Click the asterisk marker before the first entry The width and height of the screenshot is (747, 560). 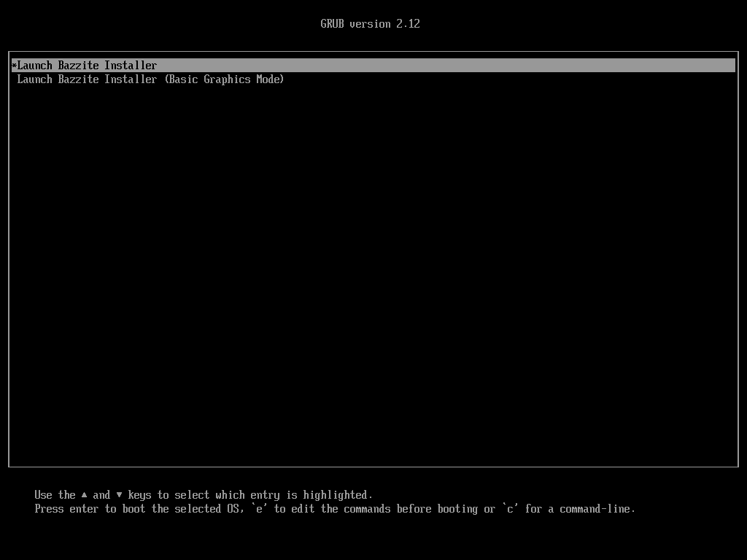(14, 66)
